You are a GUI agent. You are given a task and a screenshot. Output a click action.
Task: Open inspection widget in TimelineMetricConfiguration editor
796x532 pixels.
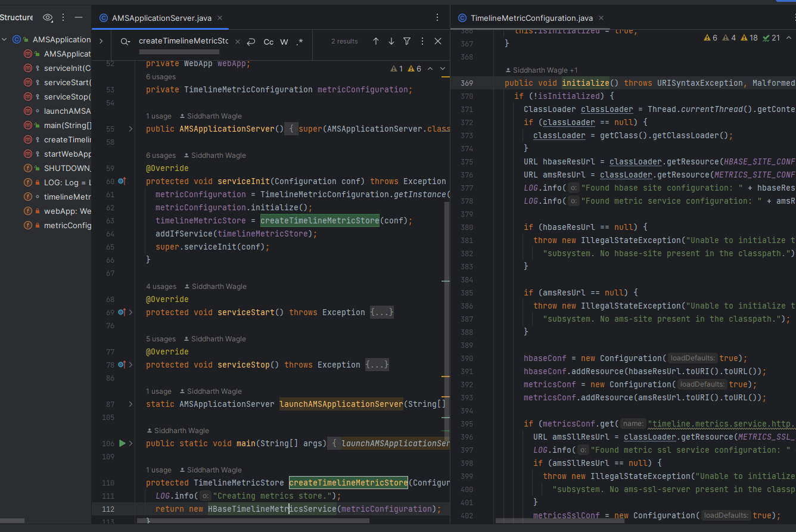tap(742, 38)
